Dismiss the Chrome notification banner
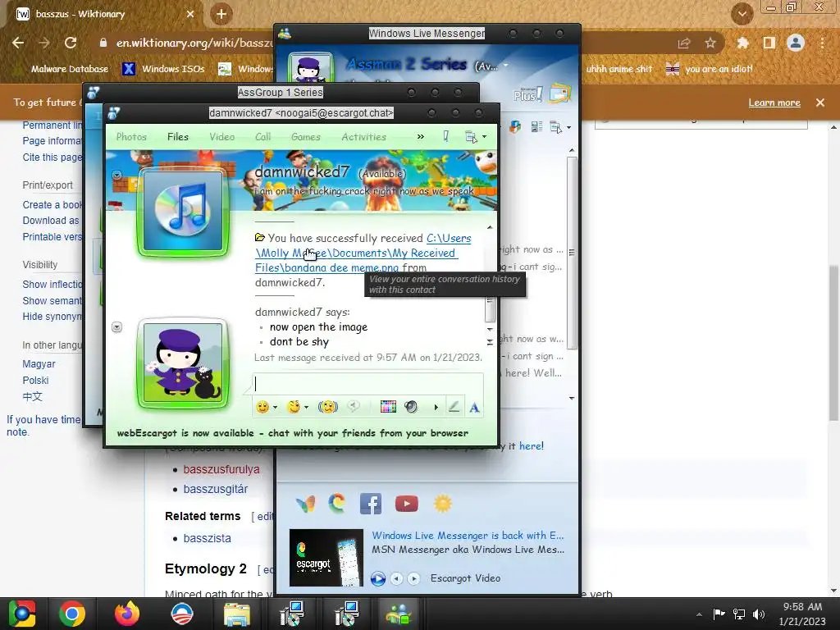840x630 pixels. pos(820,103)
